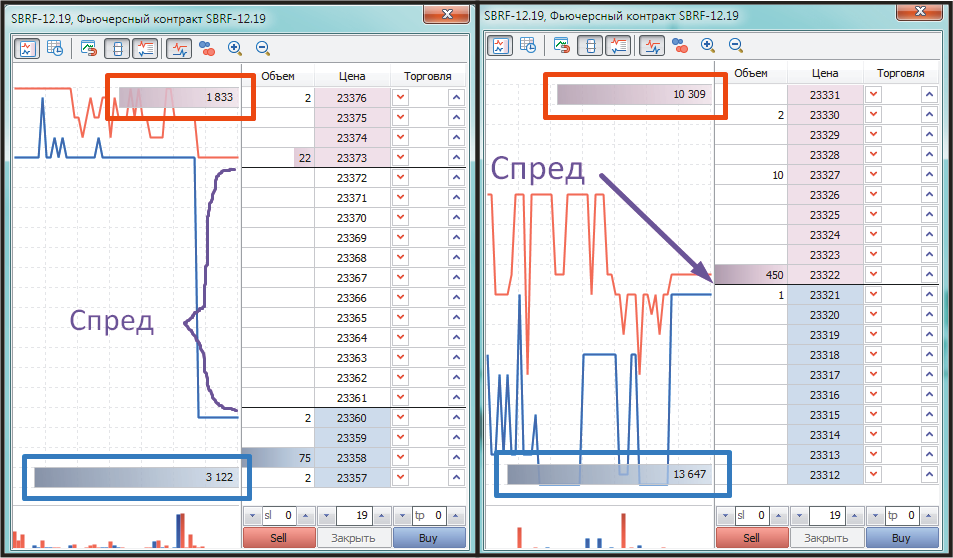The height and width of the screenshot is (558, 953).
Task: Increase tp value in left window
Action: pyautogui.click(x=456, y=516)
